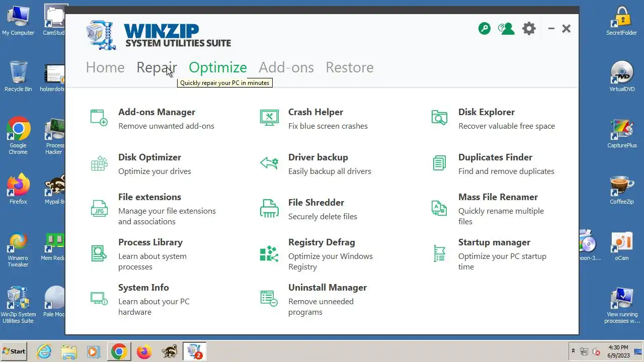Select the Winaero Tweaker desktop icon
The height and width of the screenshot is (362, 644).
coord(18,250)
